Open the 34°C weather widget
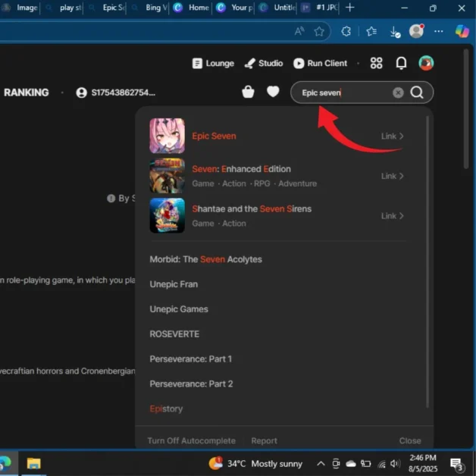Image resolution: width=476 pixels, height=476 pixels. (255, 464)
